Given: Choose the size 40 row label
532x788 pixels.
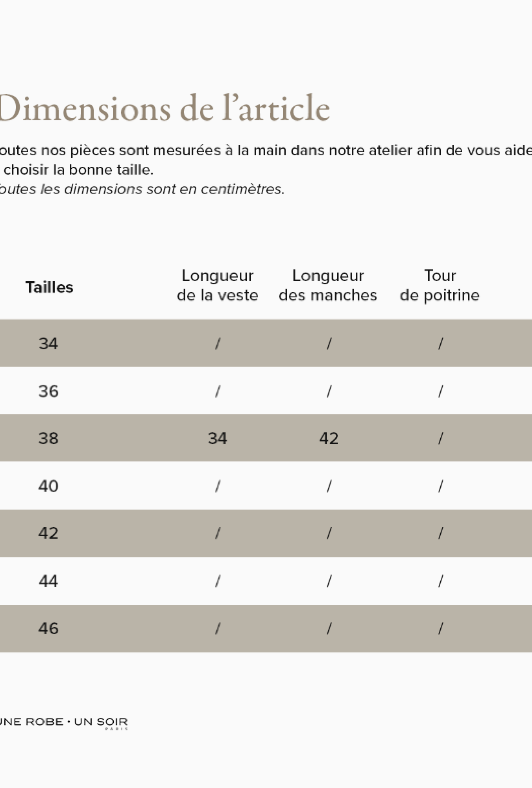Looking at the screenshot, I should (x=48, y=486).
